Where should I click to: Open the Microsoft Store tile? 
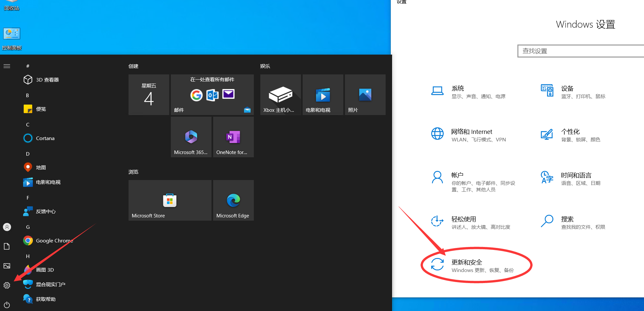170,200
